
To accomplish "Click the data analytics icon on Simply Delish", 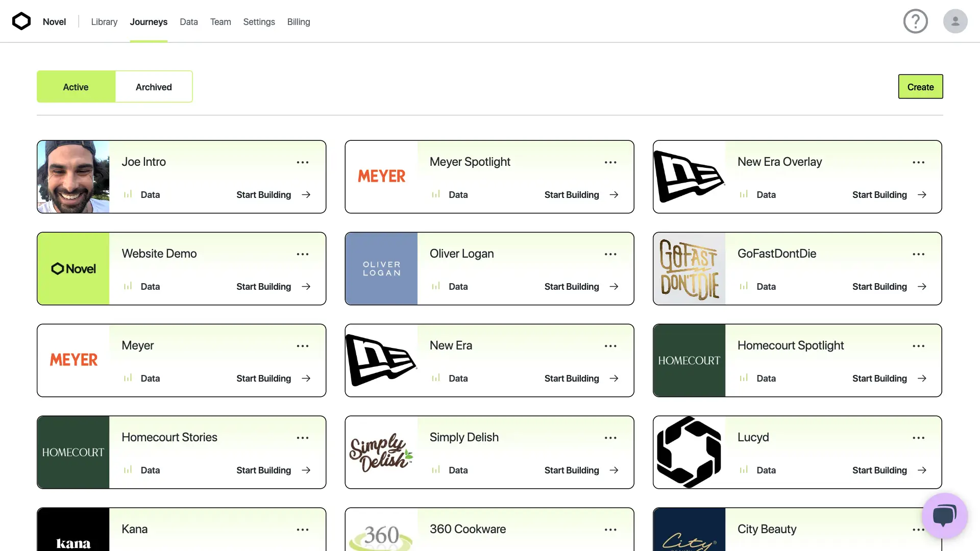I will point(436,470).
